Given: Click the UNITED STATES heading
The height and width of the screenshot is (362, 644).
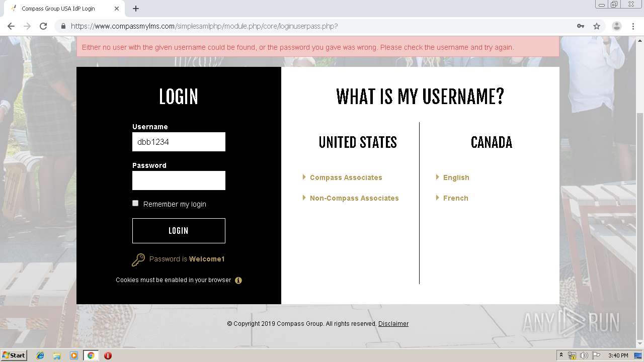Looking at the screenshot, I should click(x=358, y=142).
